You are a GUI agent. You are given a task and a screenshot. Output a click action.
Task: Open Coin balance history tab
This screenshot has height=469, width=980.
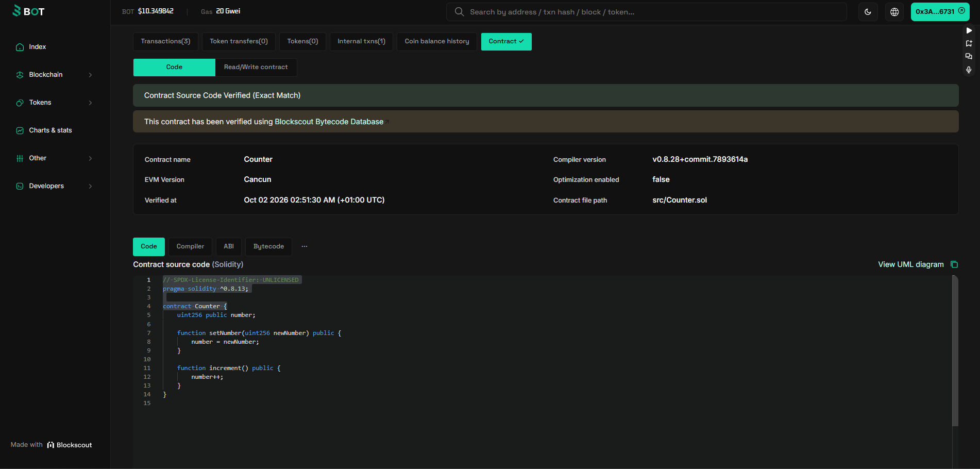[x=437, y=41]
